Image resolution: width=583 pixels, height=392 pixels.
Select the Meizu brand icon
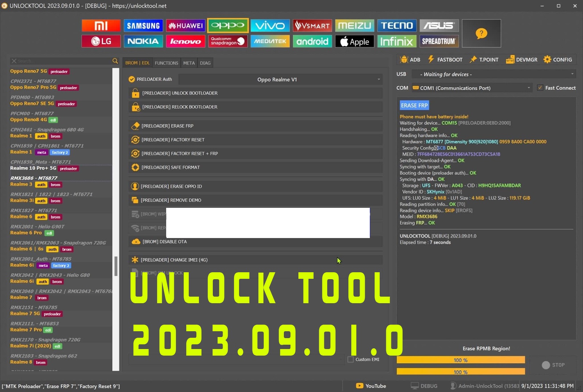point(355,25)
